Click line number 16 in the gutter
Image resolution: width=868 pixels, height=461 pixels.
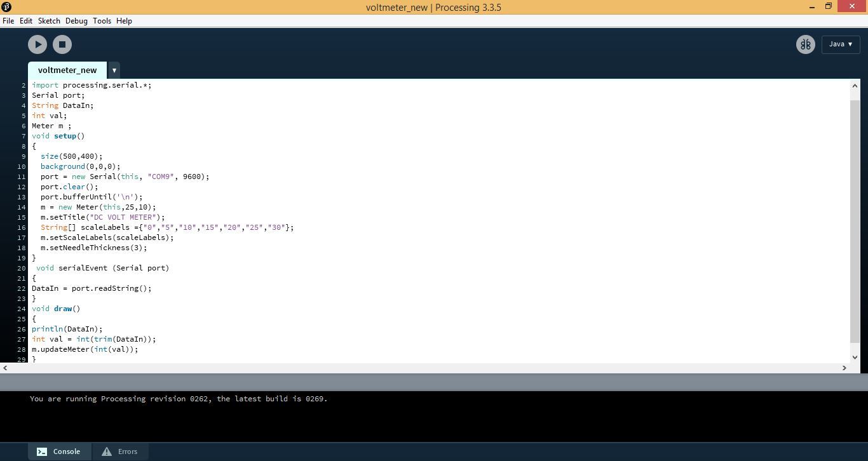pos(22,227)
